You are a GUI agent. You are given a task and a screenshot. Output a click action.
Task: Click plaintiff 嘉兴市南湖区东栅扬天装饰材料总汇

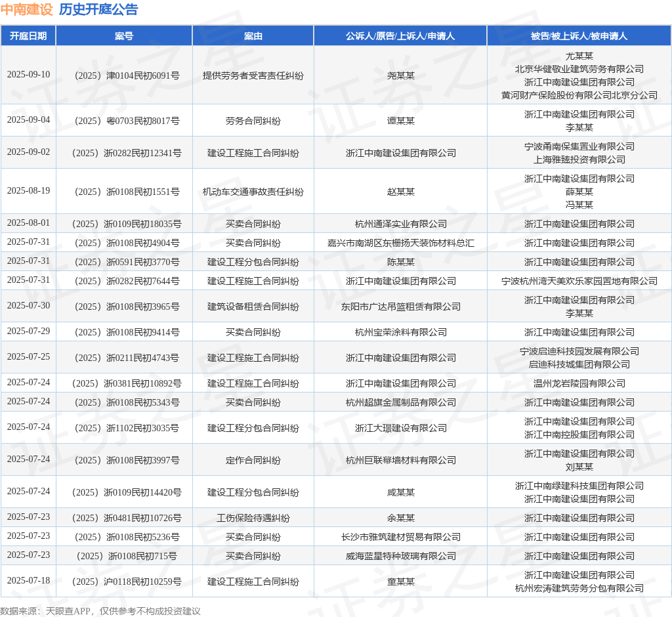click(x=401, y=243)
